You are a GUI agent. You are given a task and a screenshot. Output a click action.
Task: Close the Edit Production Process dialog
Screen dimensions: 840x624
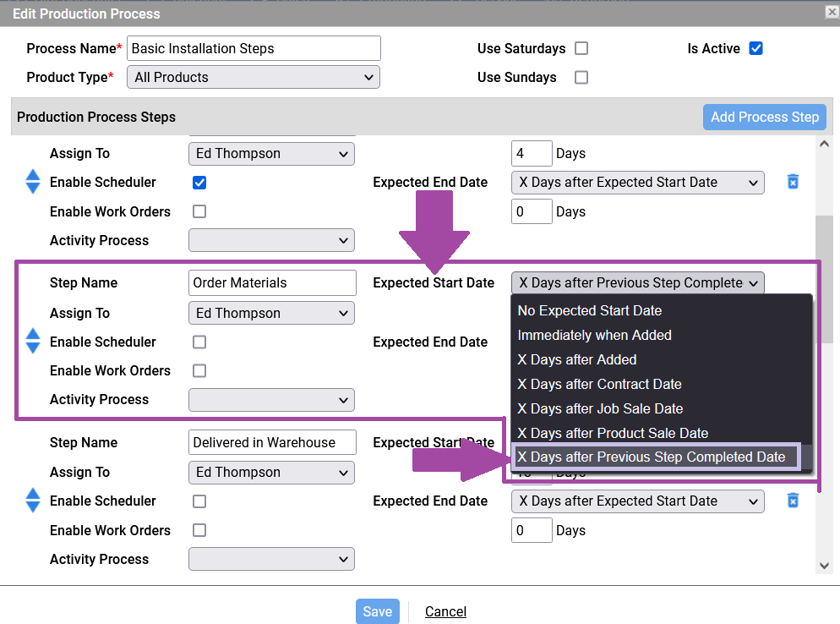click(x=832, y=12)
